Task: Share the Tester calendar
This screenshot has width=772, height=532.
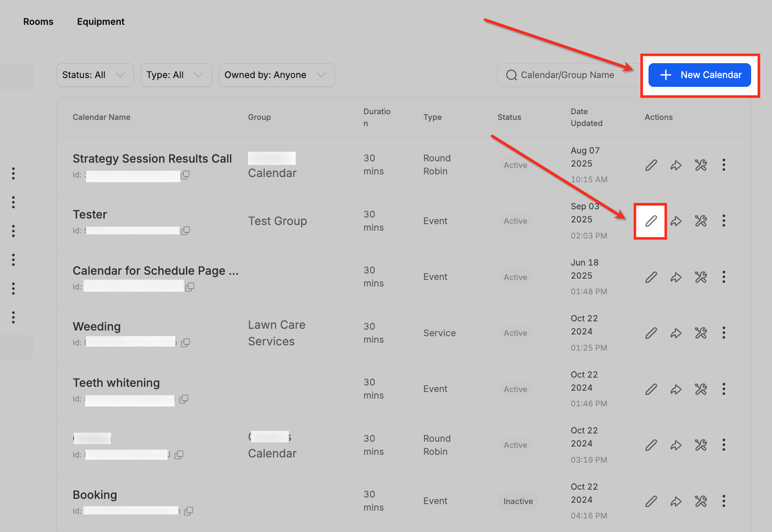Action: point(676,221)
